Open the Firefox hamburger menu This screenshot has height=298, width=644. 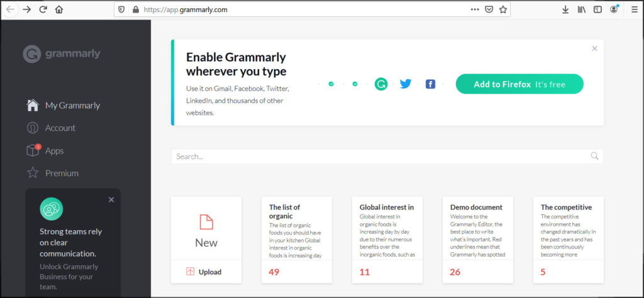point(635,9)
